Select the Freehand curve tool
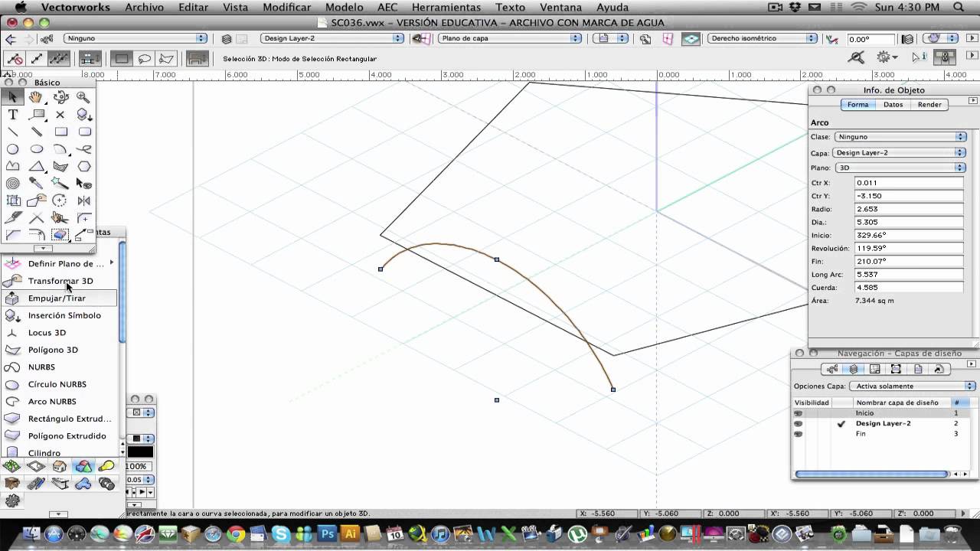Viewport: 980px width, 551px height. (84, 149)
